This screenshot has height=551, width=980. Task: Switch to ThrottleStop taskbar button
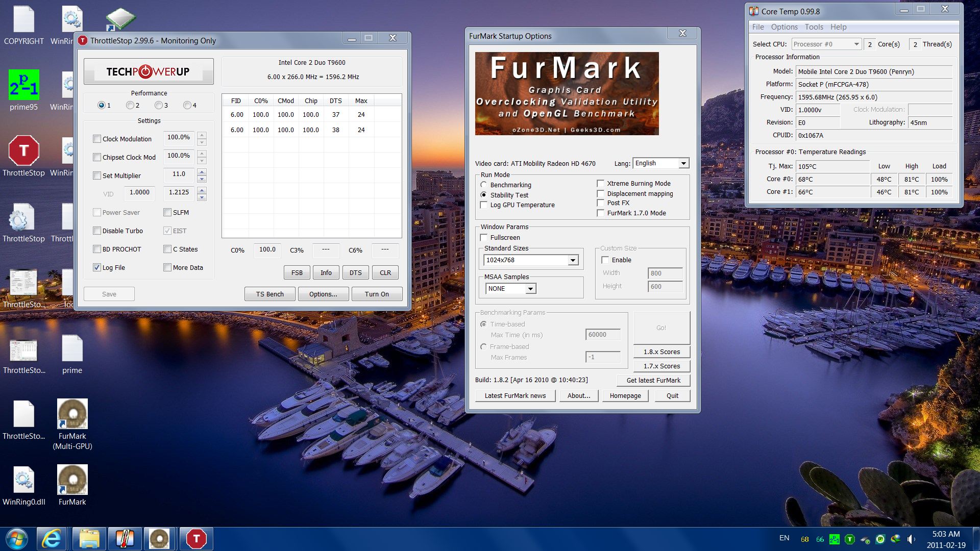pyautogui.click(x=196, y=539)
